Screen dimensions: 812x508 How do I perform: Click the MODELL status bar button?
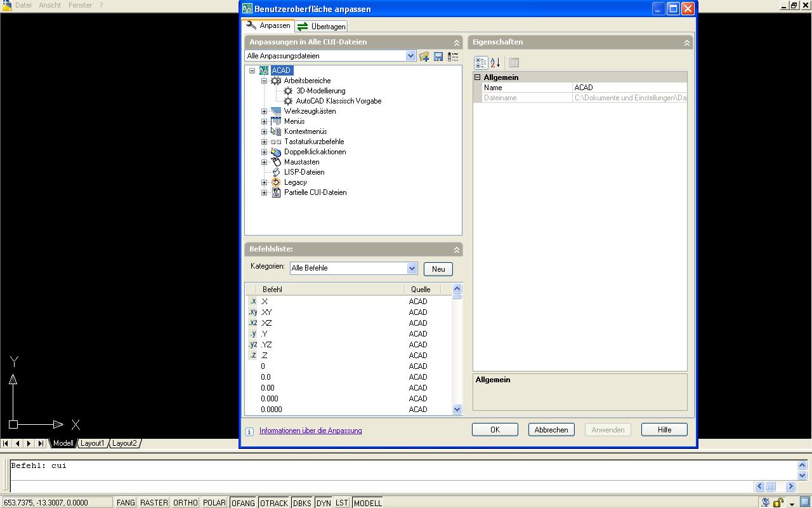click(x=368, y=502)
